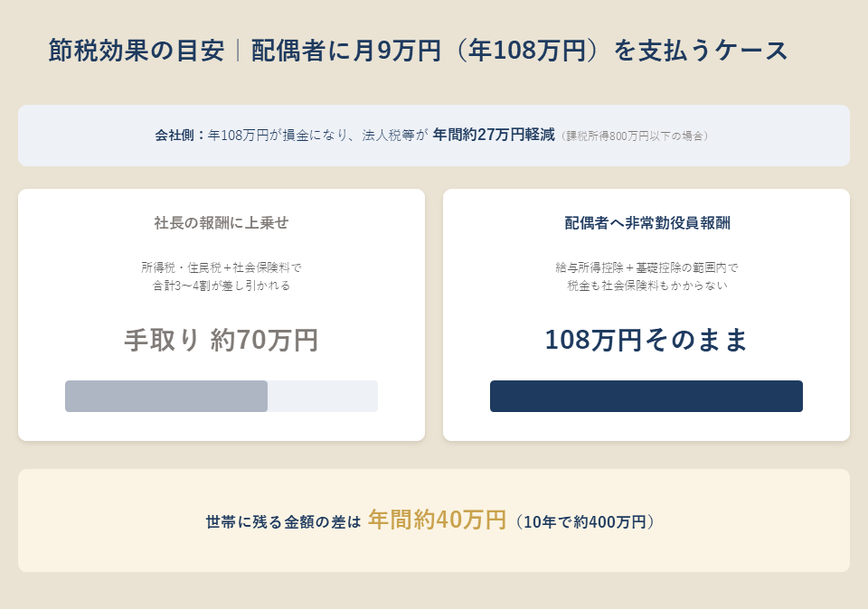
Task: Click the main heading 節税効果の目安
Action: point(137,51)
